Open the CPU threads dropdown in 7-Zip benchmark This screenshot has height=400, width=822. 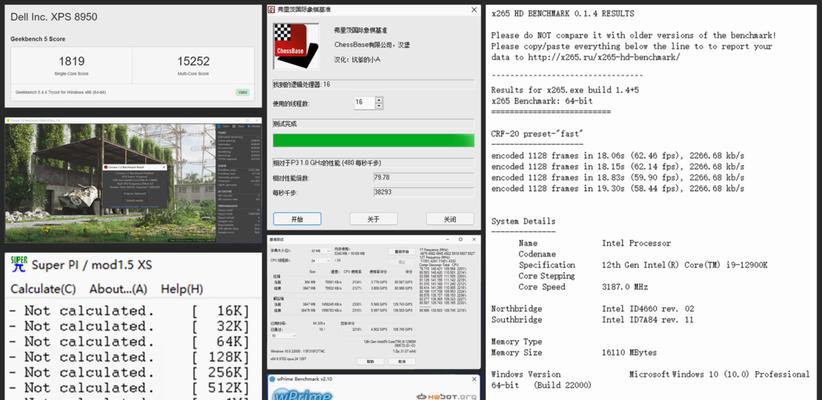320,261
